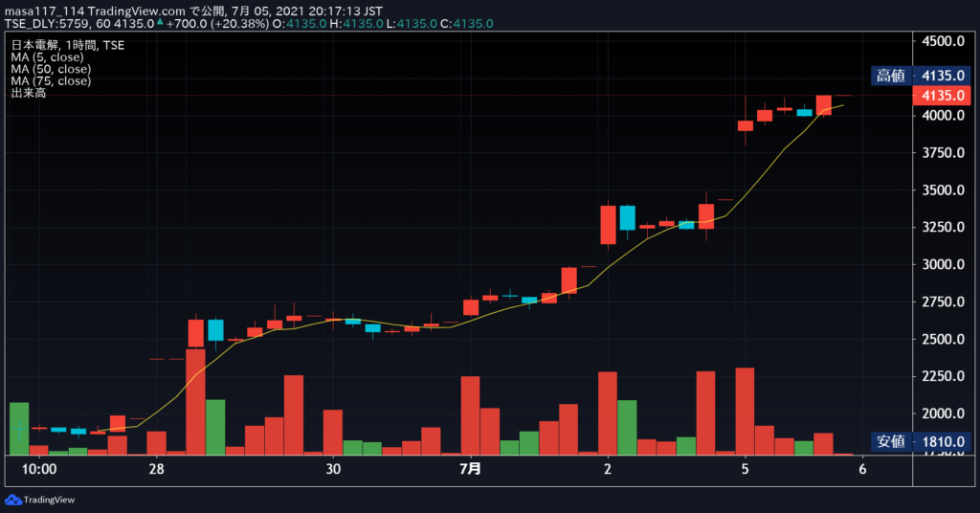The width and height of the screenshot is (980, 513).
Task: Click the 10:00 time axis label
Action: click(x=38, y=469)
